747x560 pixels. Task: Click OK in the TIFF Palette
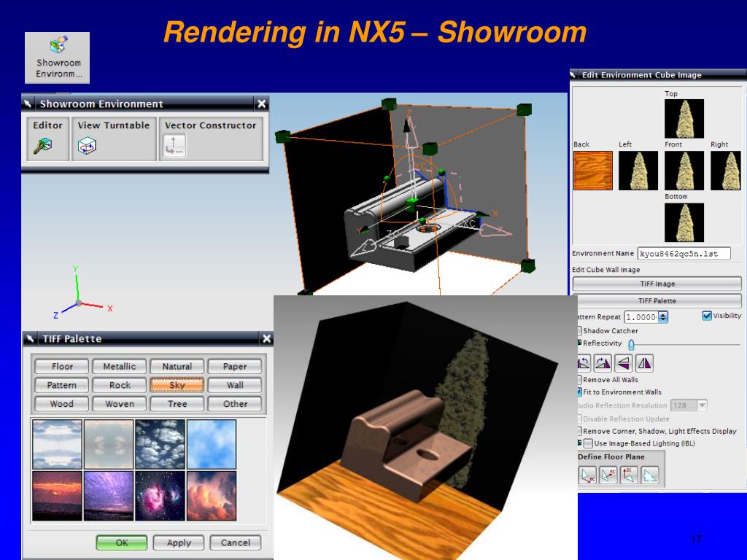click(x=122, y=542)
